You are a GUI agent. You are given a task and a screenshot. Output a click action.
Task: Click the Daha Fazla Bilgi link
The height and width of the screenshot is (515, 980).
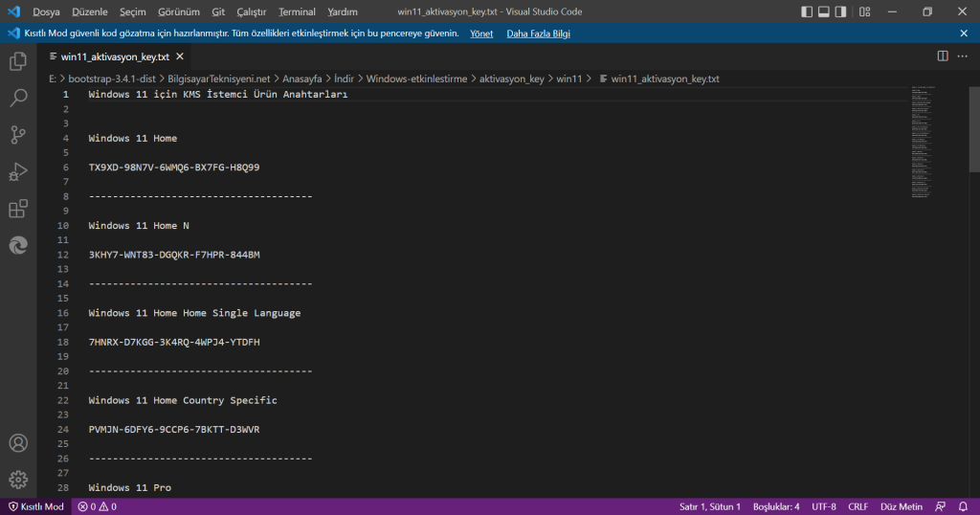coord(538,34)
